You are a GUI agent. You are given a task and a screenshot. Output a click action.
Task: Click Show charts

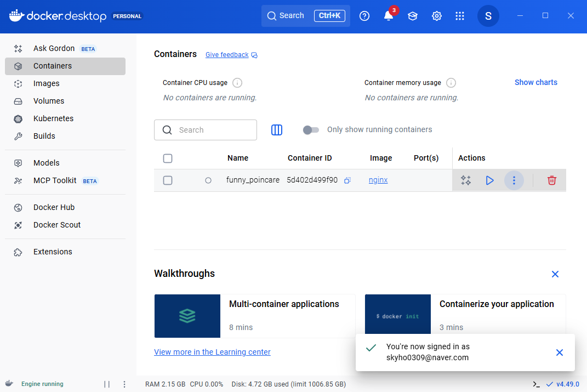coord(535,82)
